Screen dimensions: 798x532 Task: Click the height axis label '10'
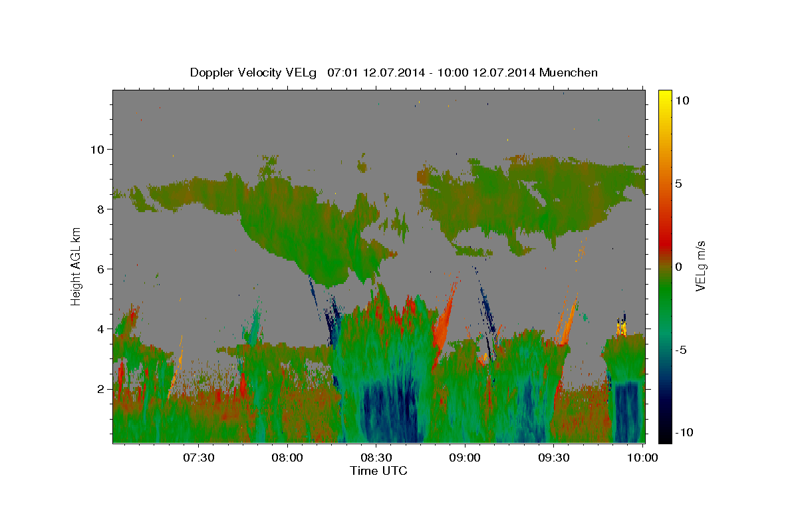click(x=98, y=149)
